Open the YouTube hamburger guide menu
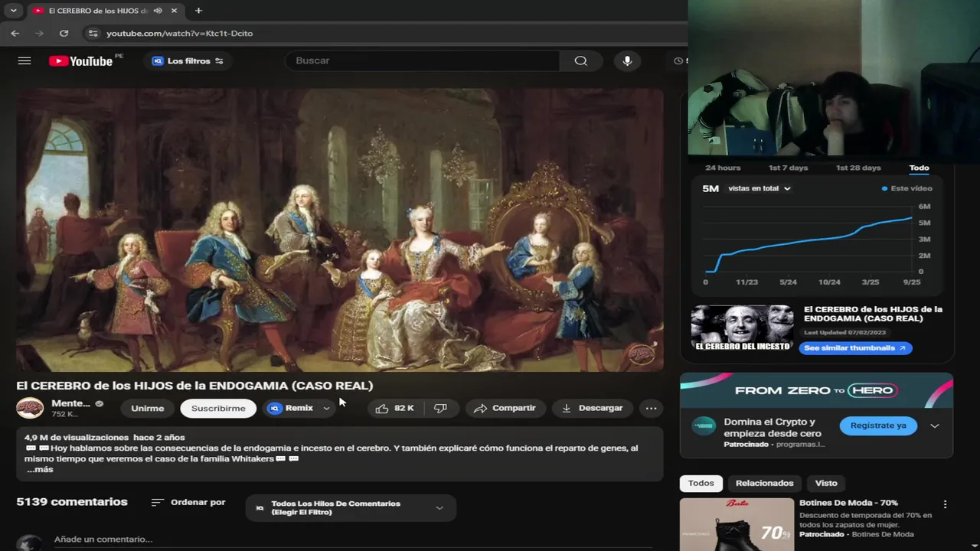This screenshot has height=551, width=980. tap(24, 60)
